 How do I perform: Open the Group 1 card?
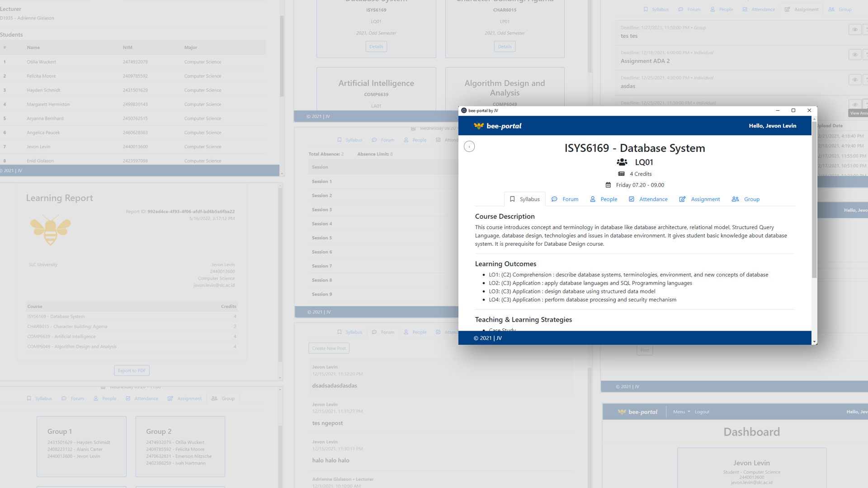[x=81, y=446]
